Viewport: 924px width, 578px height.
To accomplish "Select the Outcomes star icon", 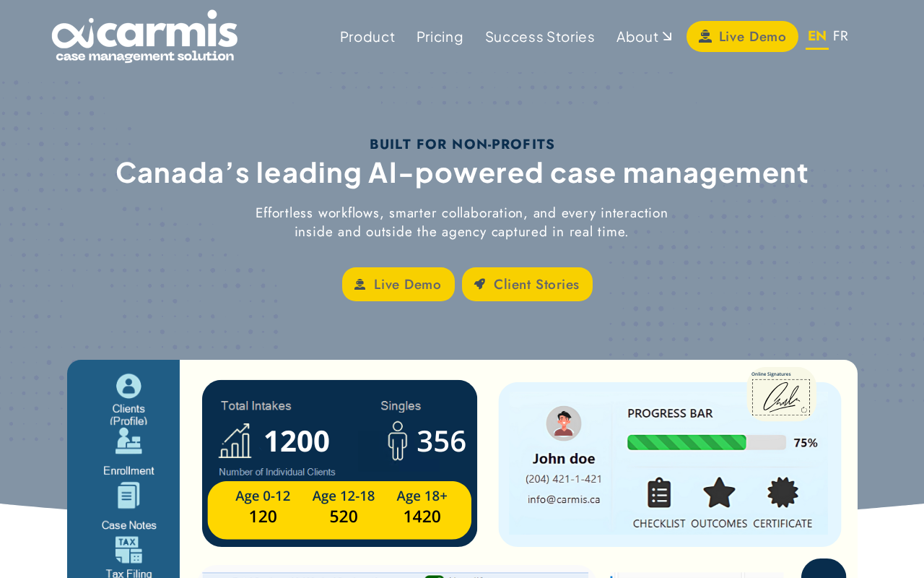I will (719, 493).
